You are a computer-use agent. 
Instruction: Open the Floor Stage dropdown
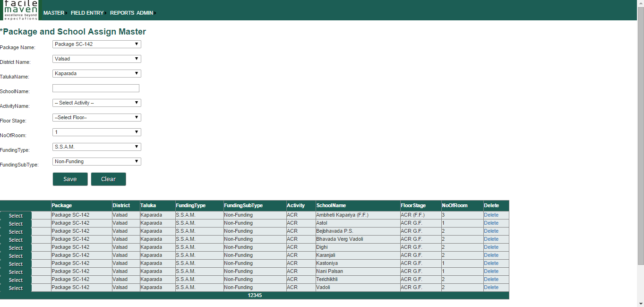(96, 118)
